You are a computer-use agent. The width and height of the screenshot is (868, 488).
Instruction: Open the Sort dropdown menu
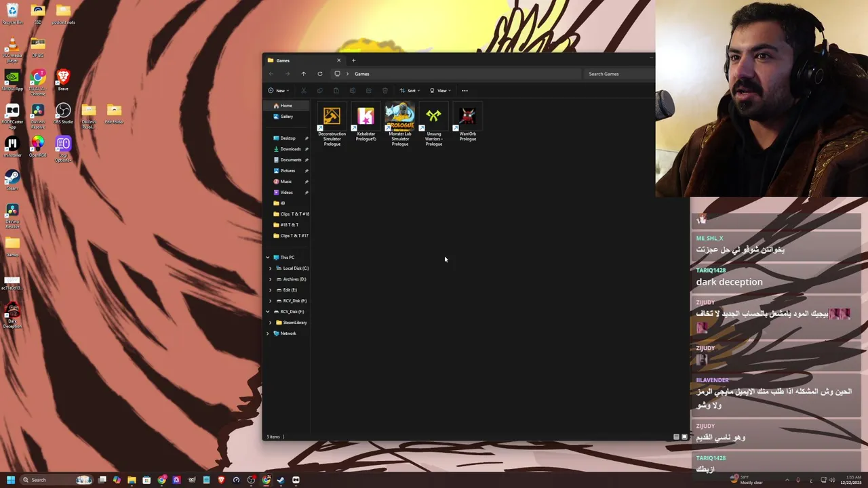(410, 90)
